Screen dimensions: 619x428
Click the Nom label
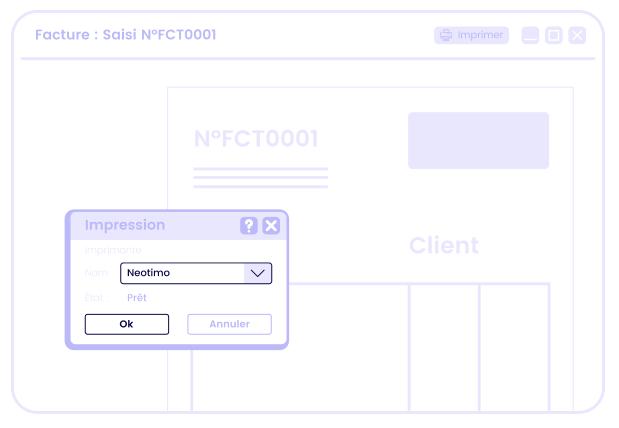[x=97, y=273]
